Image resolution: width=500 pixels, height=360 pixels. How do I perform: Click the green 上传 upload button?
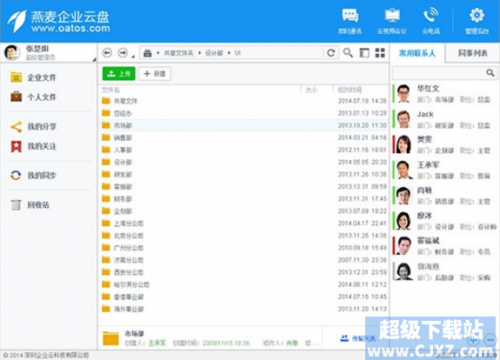pos(119,74)
